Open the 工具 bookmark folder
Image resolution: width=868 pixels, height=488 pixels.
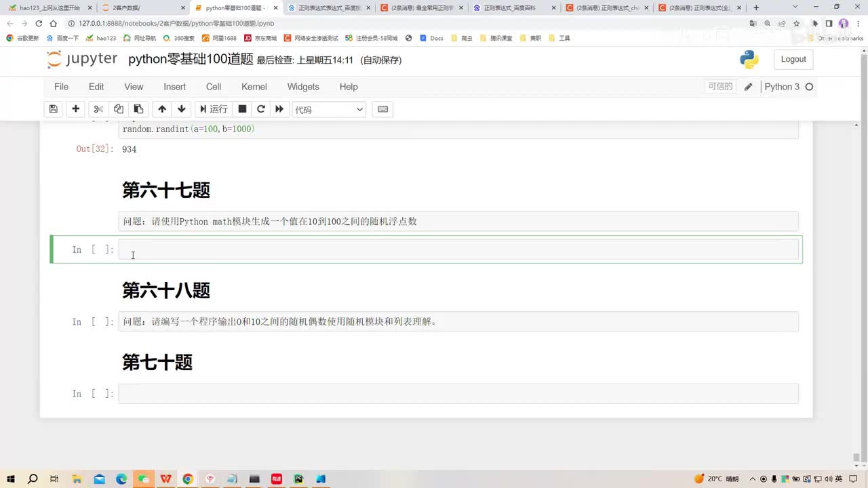point(559,38)
